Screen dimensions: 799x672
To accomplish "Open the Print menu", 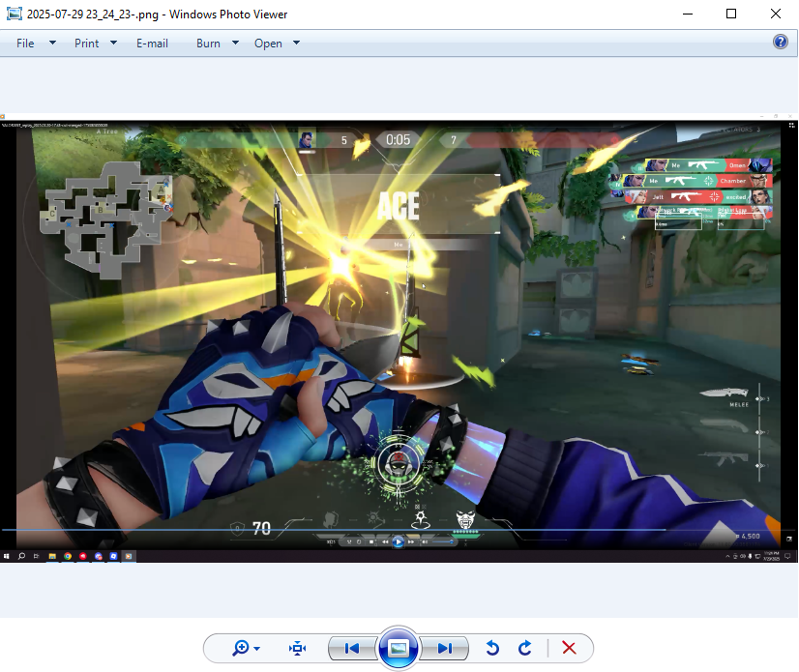I will pos(87,44).
